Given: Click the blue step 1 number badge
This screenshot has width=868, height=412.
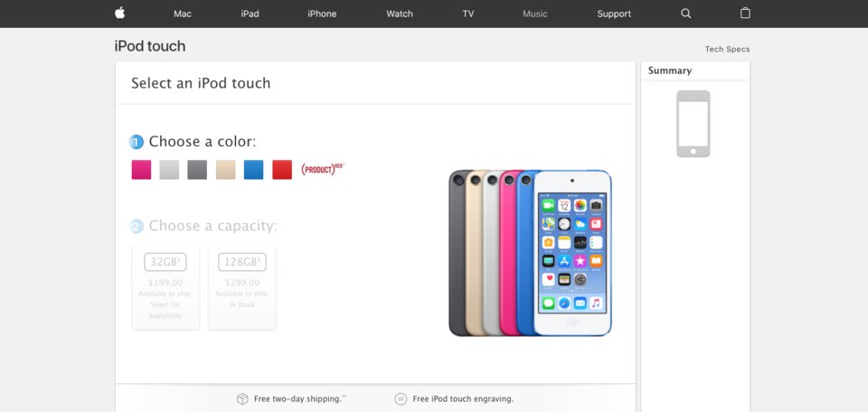Looking at the screenshot, I should coord(137,142).
